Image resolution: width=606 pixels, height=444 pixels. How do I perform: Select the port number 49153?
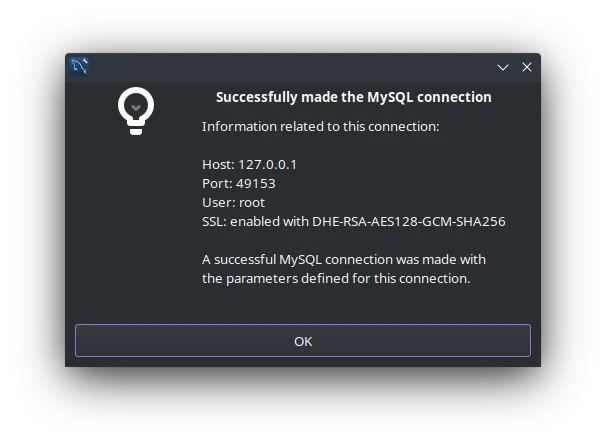point(255,183)
